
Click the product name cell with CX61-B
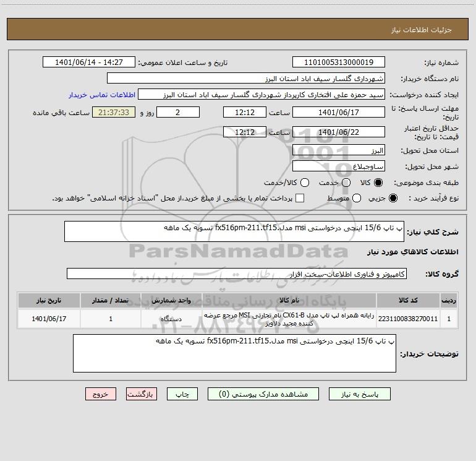[x=289, y=319]
